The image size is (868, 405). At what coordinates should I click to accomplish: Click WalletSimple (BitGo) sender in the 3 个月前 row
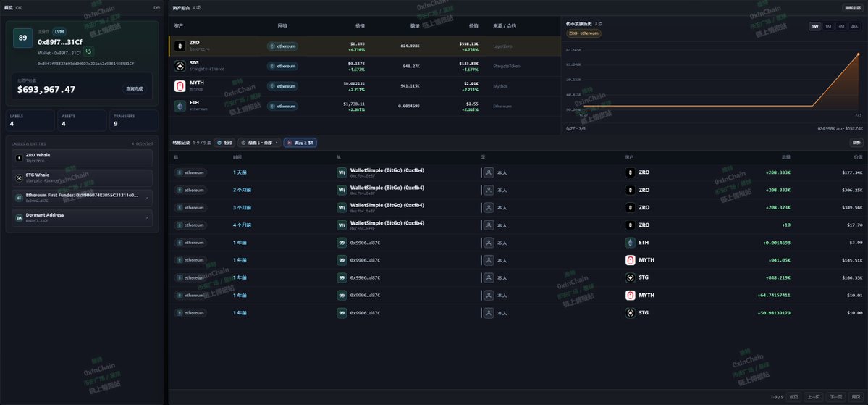[387, 205]
